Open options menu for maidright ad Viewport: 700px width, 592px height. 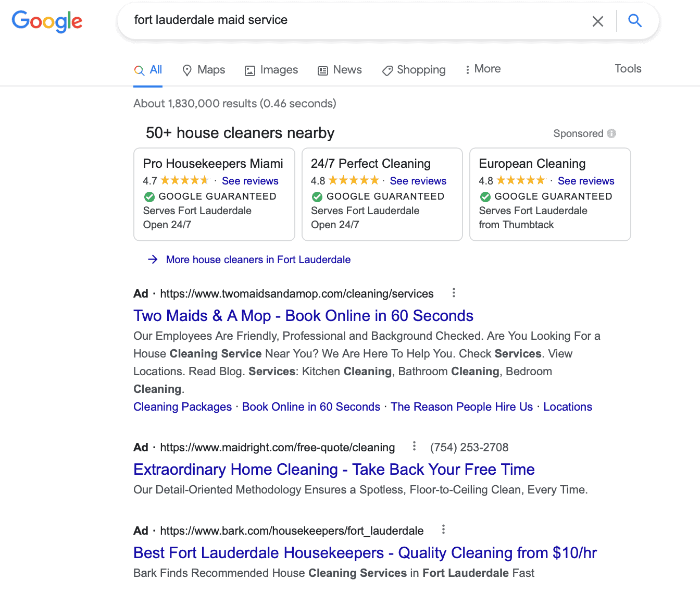click(414, 446)
